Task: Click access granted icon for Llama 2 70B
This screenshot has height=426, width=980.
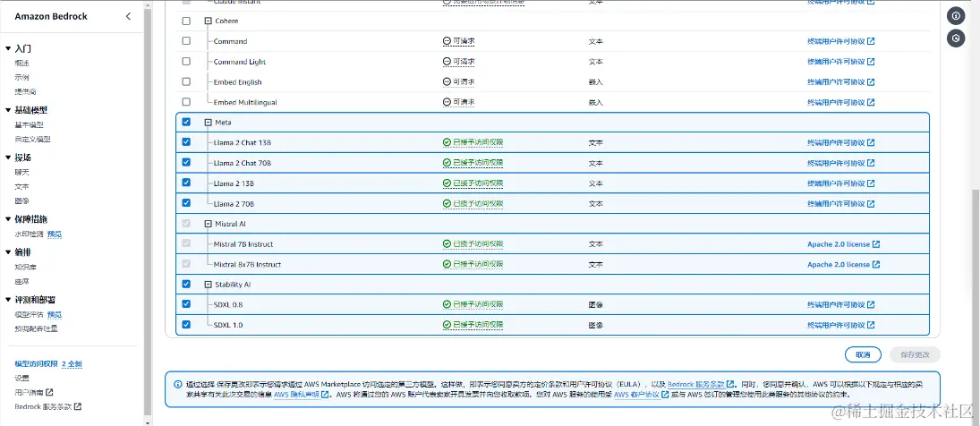Action: pyautogui.click(x=447, y=204)
